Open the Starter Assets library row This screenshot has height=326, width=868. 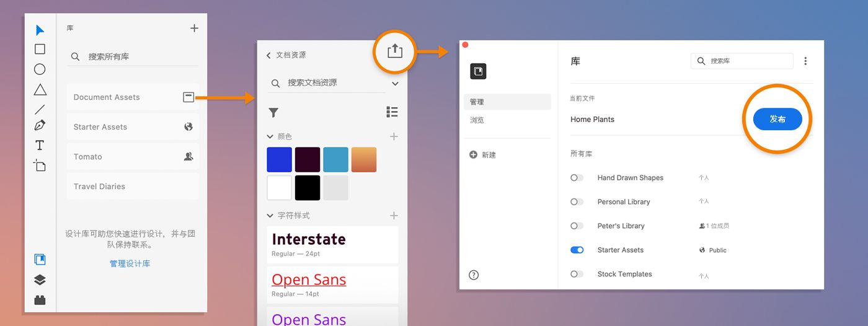[x=133, y=126]
